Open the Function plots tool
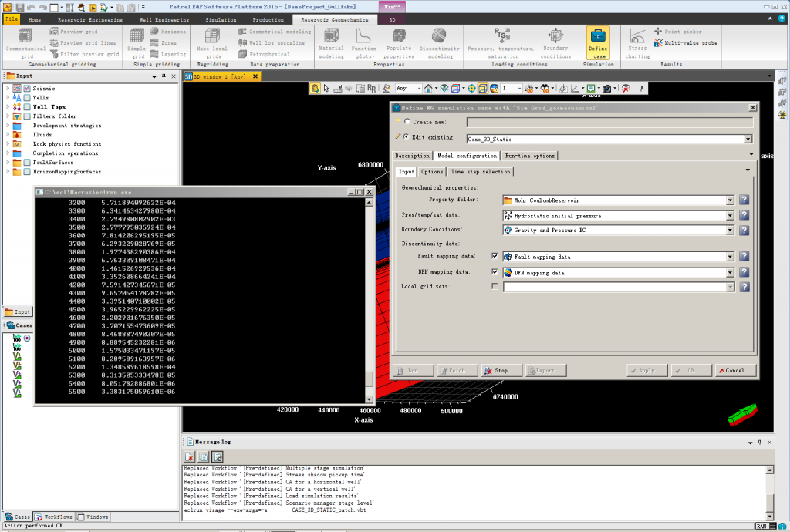The width and height of the screenshot is (790, 532). (364, 42)
